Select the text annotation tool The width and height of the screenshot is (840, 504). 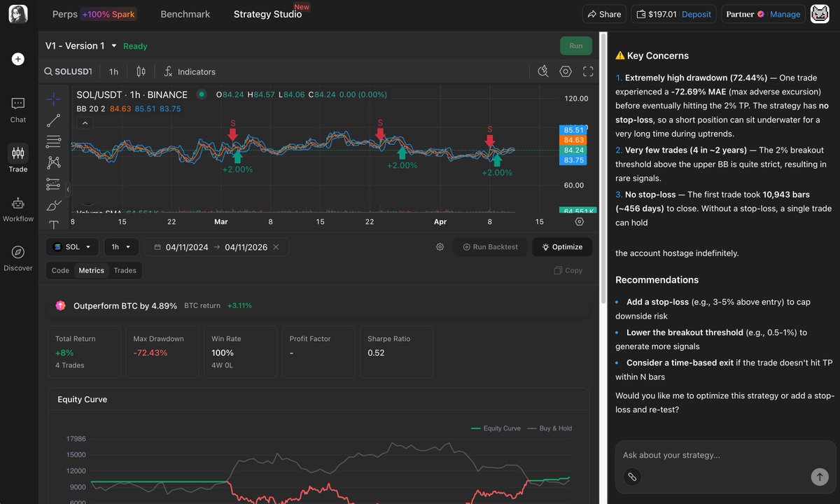[x=53, y=224]
